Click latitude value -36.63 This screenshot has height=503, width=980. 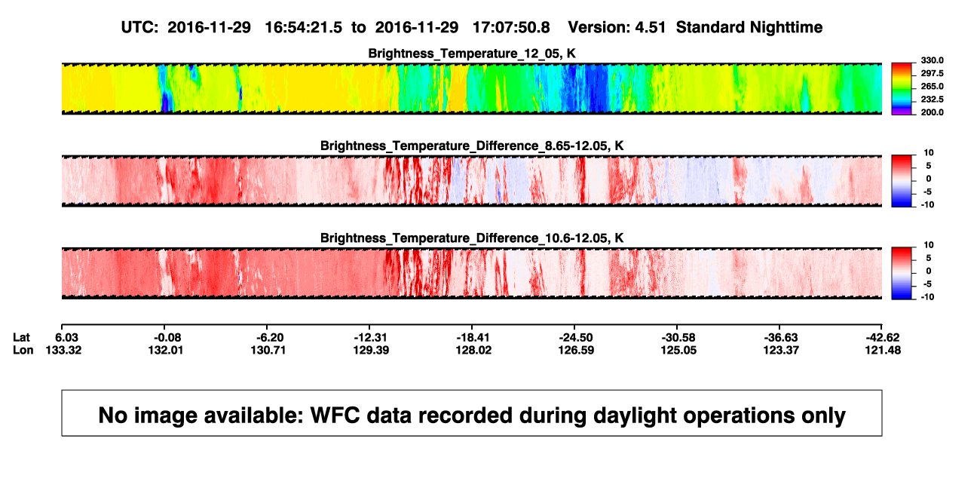pos(780,336)
